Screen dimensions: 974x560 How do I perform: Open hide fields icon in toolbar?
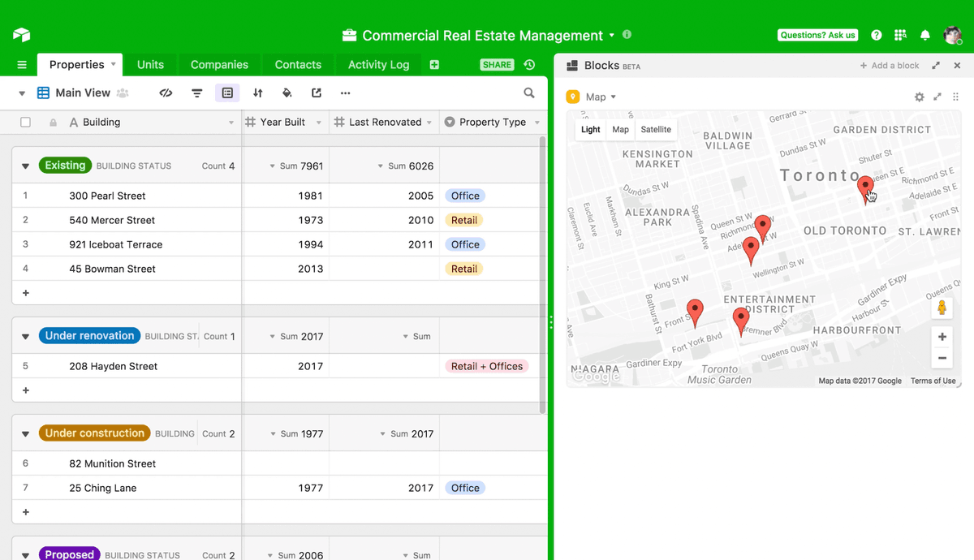coord(166,93)
